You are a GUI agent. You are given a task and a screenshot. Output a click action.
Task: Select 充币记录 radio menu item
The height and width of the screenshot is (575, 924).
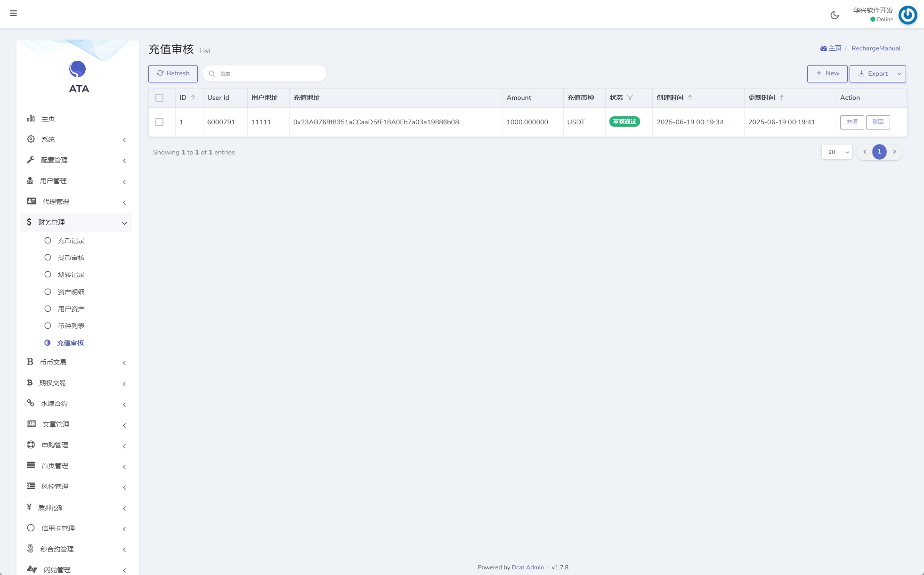tap(71, 241)
